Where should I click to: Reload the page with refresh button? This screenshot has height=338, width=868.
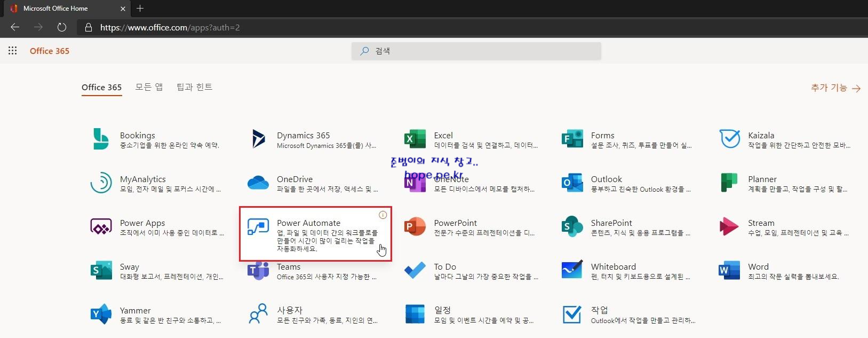[62, 27]
